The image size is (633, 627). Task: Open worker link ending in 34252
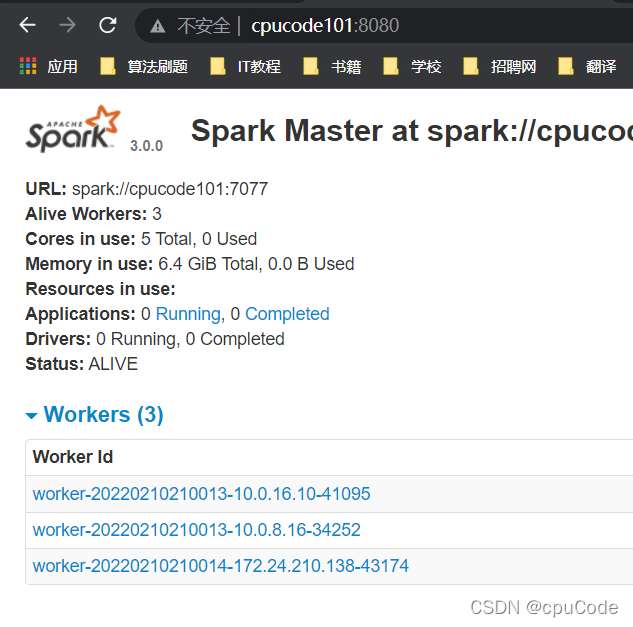point(196,530)
